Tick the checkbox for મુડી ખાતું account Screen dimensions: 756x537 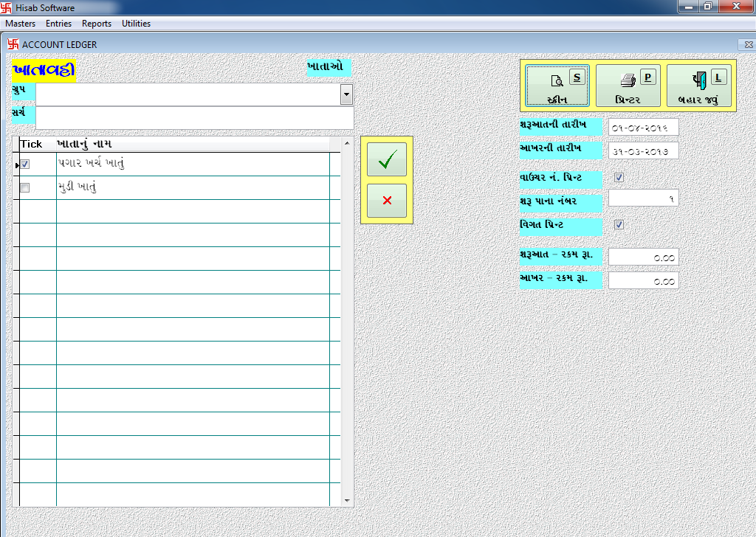click(x=24, y=187)
